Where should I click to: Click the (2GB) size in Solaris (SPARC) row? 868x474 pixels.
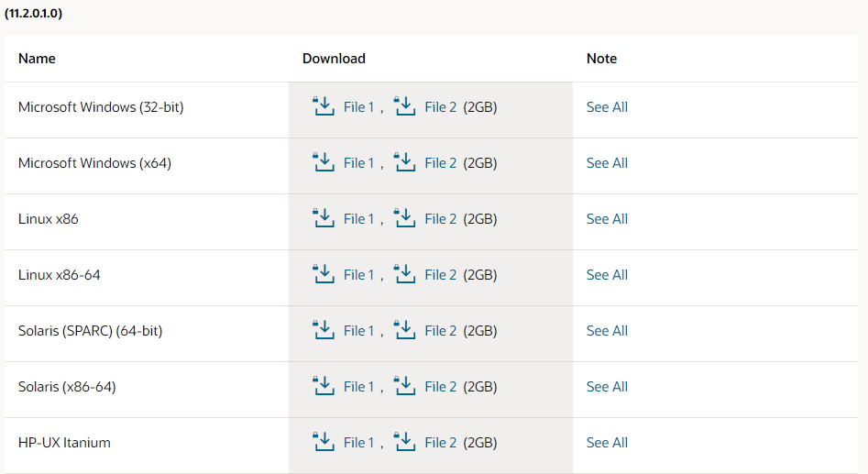(480, 331)
